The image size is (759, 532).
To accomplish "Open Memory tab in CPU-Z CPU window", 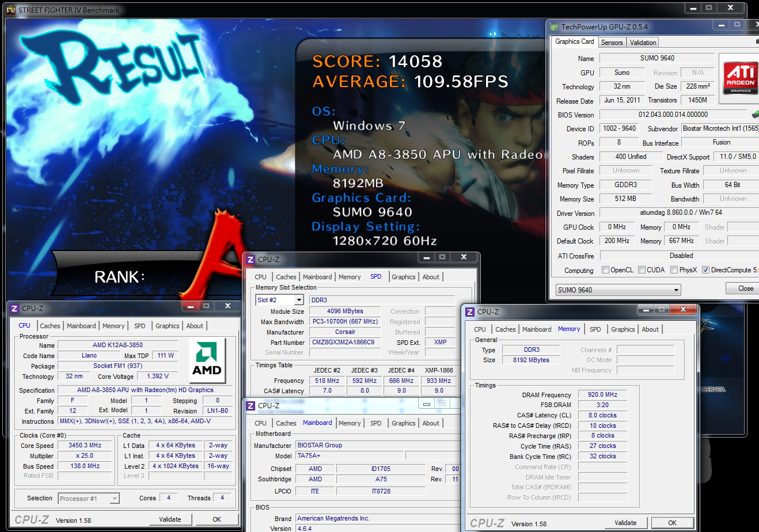I will (113, 326).
